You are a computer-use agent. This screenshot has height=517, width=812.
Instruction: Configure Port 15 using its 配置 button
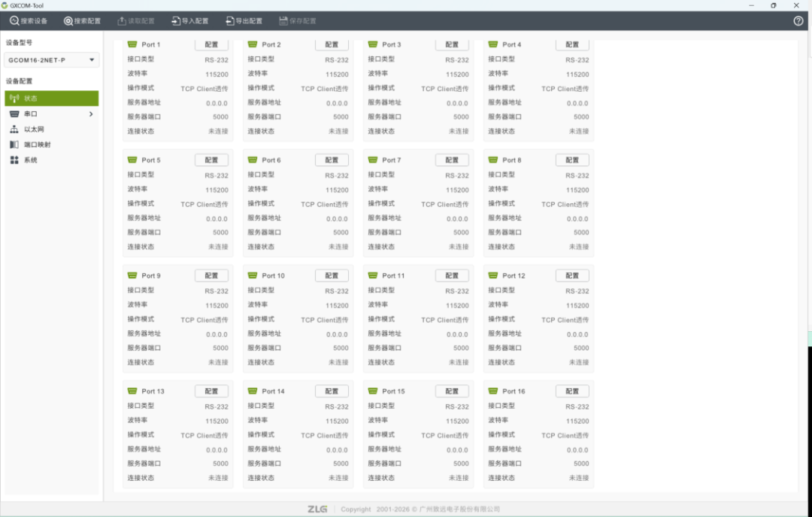452,391
